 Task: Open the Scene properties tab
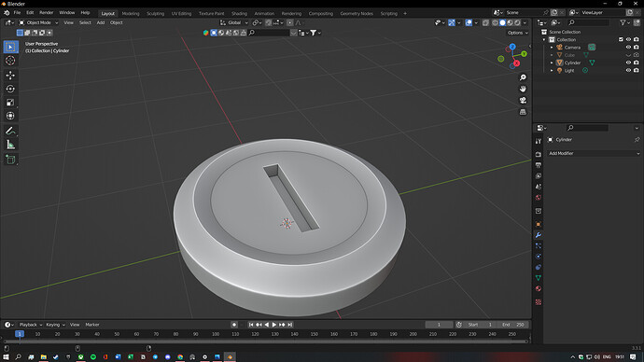[x=539, y=187]
